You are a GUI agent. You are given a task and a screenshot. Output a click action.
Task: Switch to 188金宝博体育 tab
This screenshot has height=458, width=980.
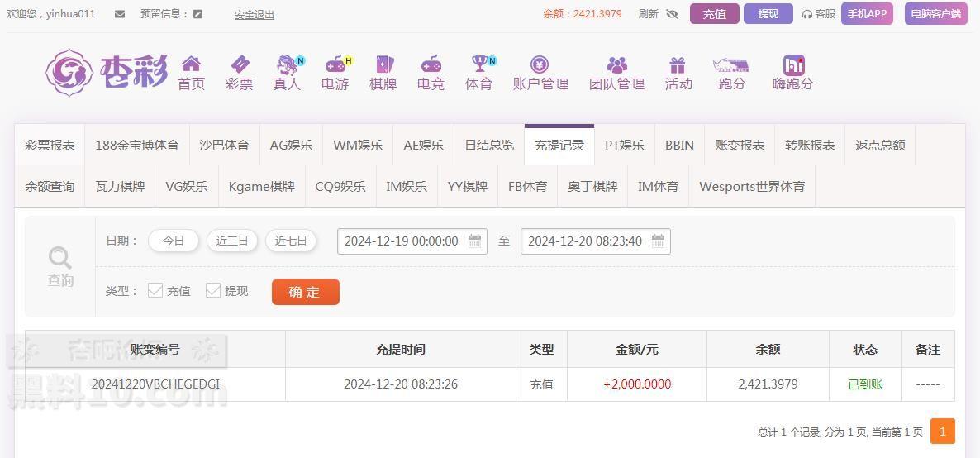[x=137, y=146]
